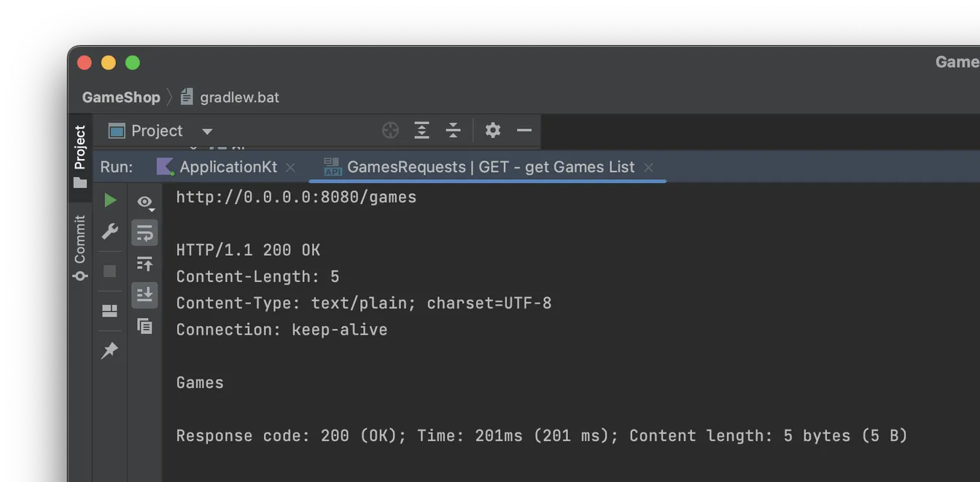Image resolution: width=980 pixels, height=482 pixels.
Task: Click the green Rerun button
Action: [110, 200]
